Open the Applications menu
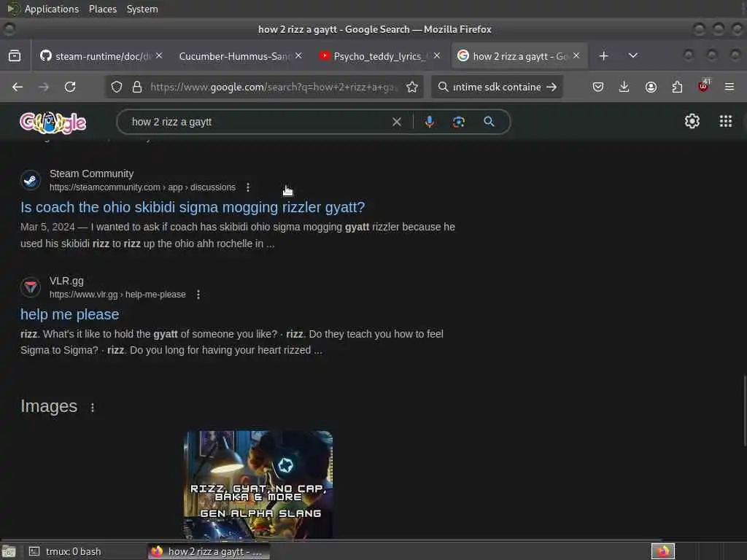The width and height of the screenshot is (747, 560). pyautogui.click(x=52, y=9)
